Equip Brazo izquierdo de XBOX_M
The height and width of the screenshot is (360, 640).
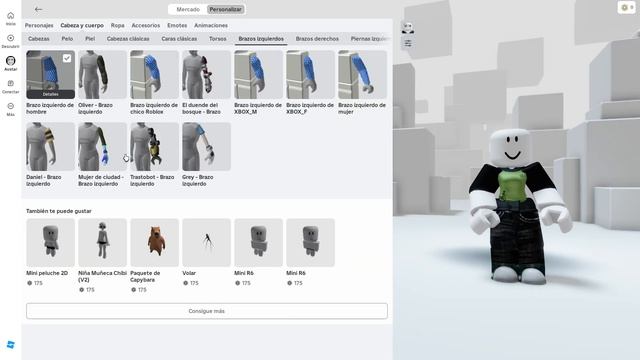pyautogui.click(x=258, y=74)
